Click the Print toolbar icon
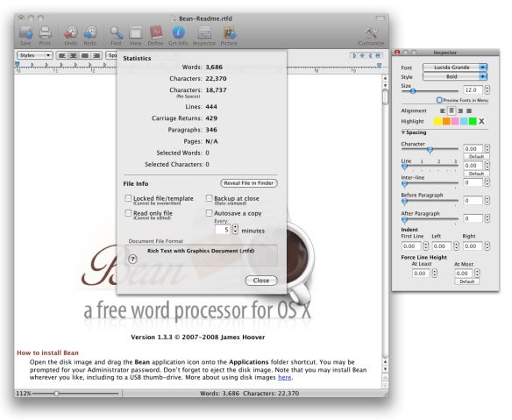The image size is (512, 420). click(45, 36)
